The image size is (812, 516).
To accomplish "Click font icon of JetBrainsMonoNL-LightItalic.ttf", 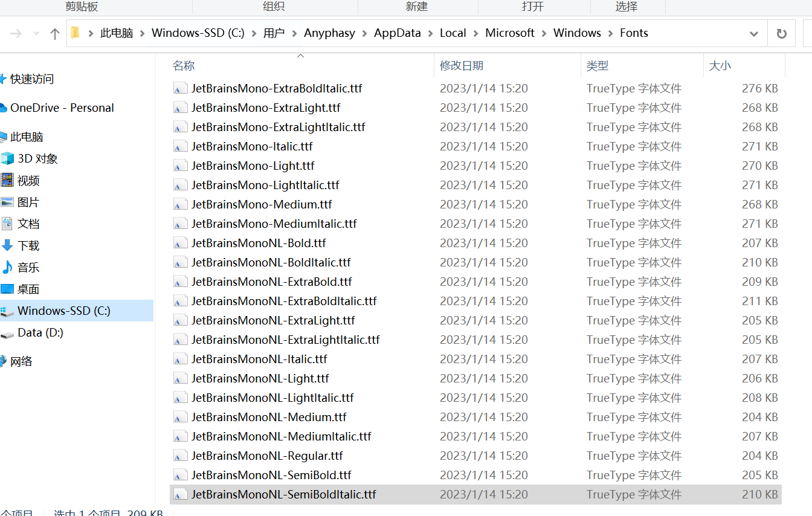I will [x=180, y=398].
